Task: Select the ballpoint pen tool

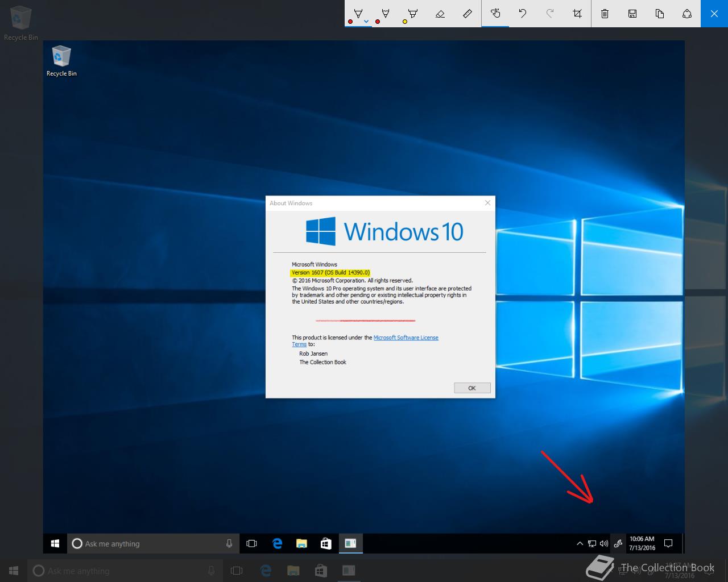Action: pyautogui.click(x=358, y=13)
